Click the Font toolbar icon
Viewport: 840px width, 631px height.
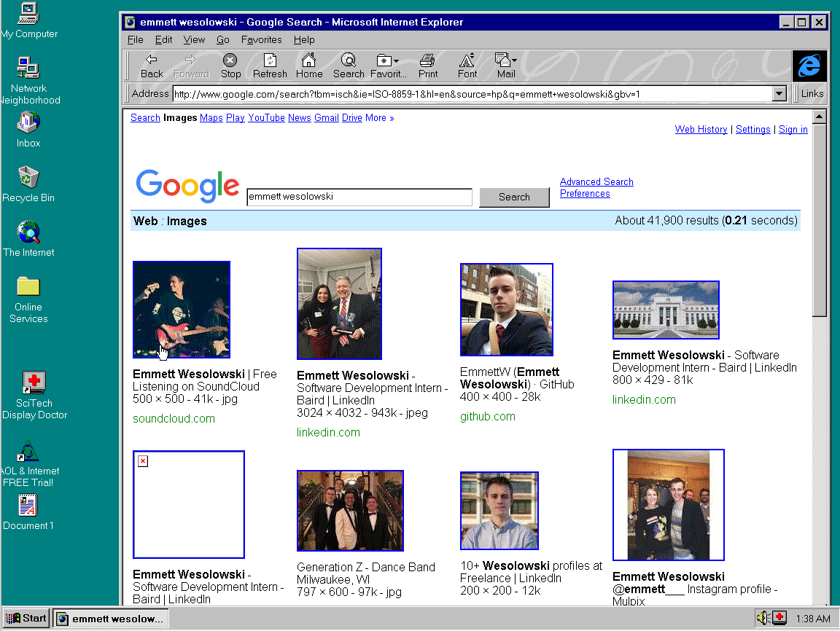coord(467,65)
